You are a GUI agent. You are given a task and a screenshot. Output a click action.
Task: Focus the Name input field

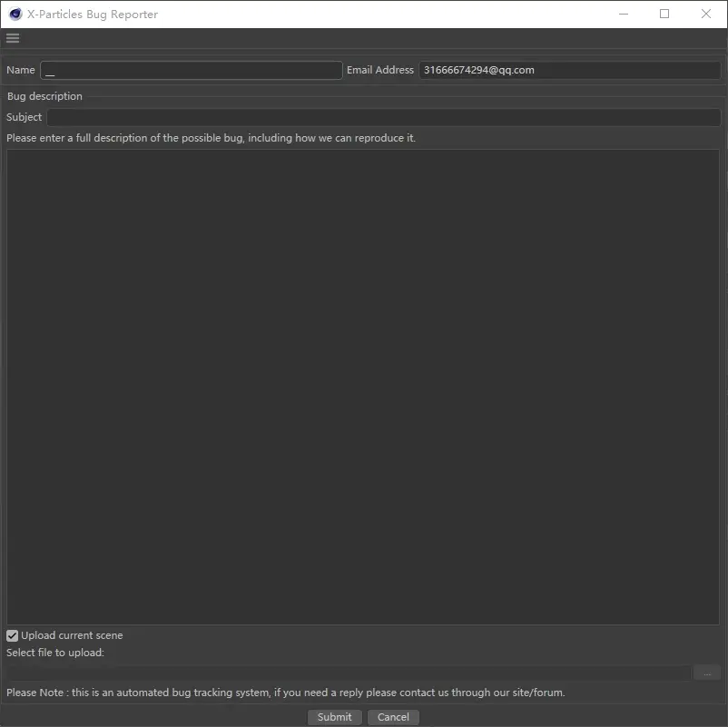click(192, 70)
